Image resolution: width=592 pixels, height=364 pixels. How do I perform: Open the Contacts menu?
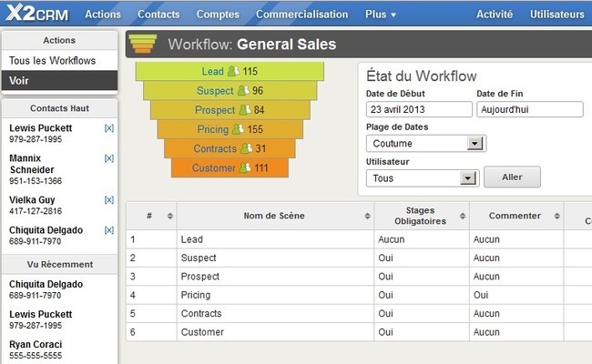158,15
